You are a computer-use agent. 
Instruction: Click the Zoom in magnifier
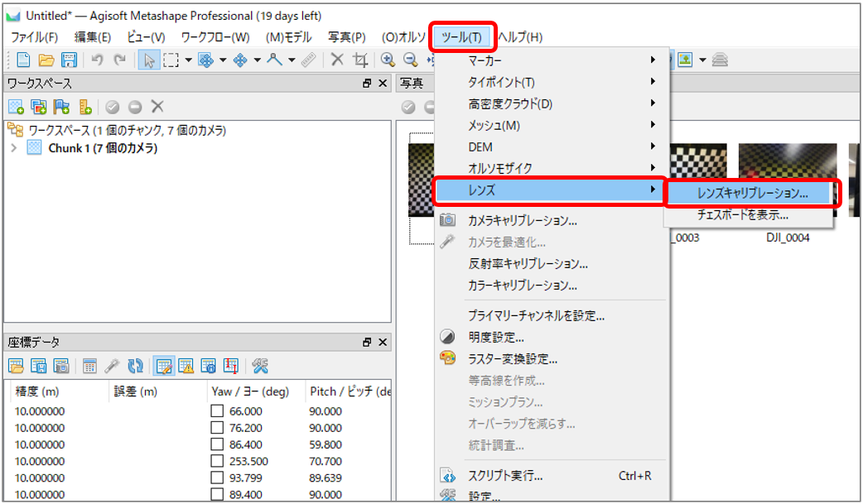click(388, 60)
